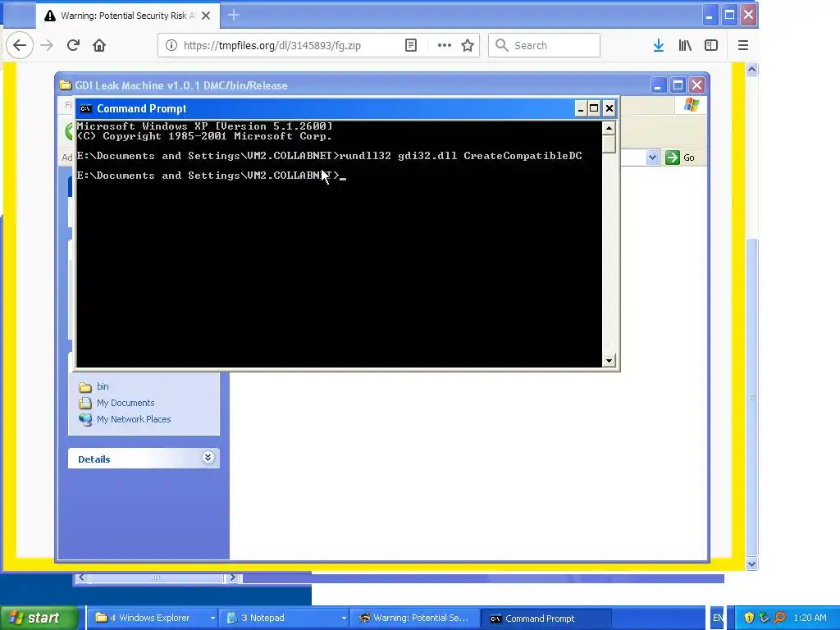Click the Windows flag logo in Explorer
The image size is (840, 630).
tap(691, 105)
